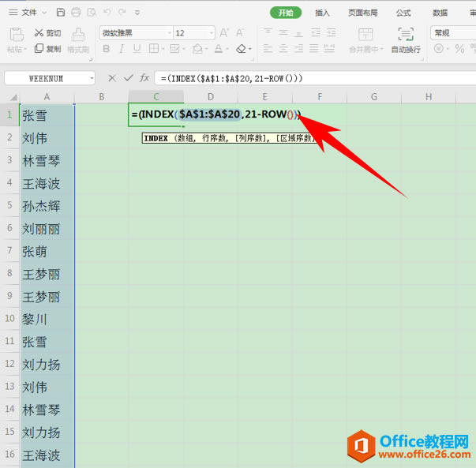Toggle Underline formatting
476x468 pixels.
[x=137, y=49]
